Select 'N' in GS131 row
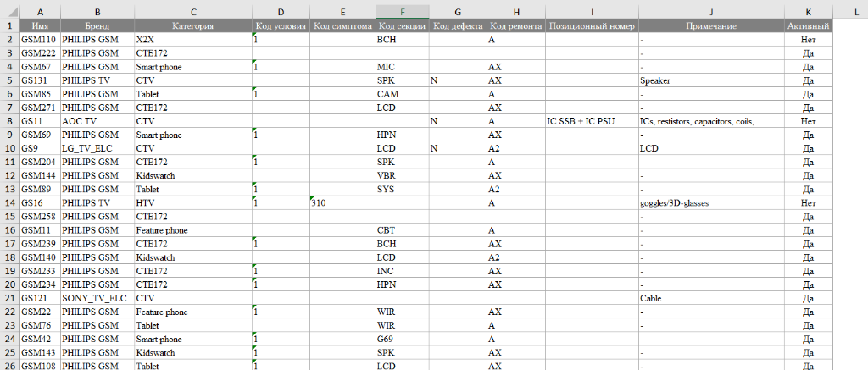Image resolution: width=868 pixels, height=370 pixels. click(458, 80)
